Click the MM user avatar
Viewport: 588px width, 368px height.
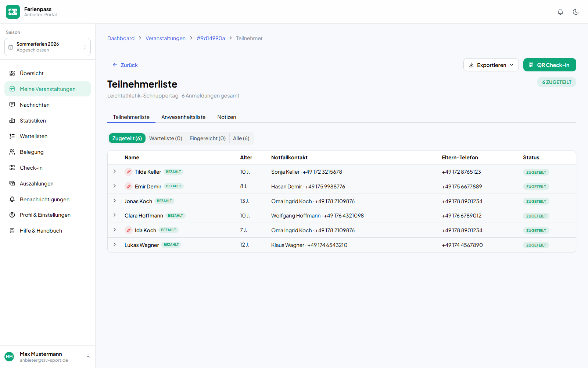coord(9,357)
